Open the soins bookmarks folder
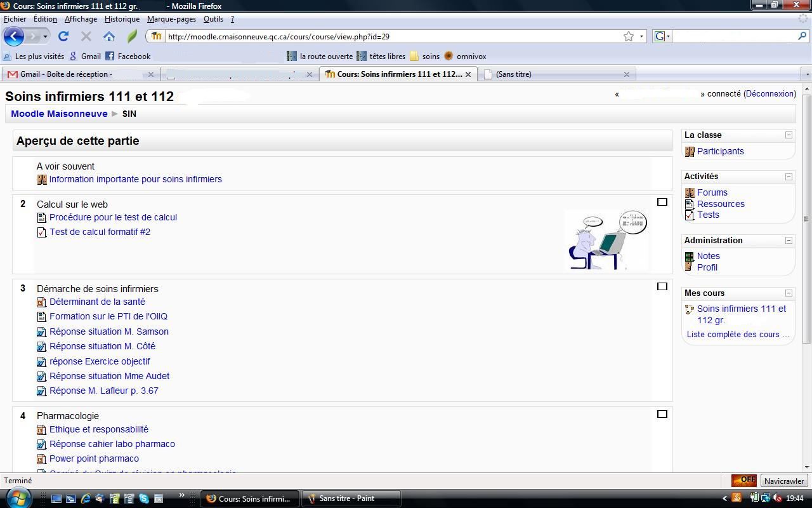Image resolution: width=812 pixels, height=508 pixels. click(424, 56)
